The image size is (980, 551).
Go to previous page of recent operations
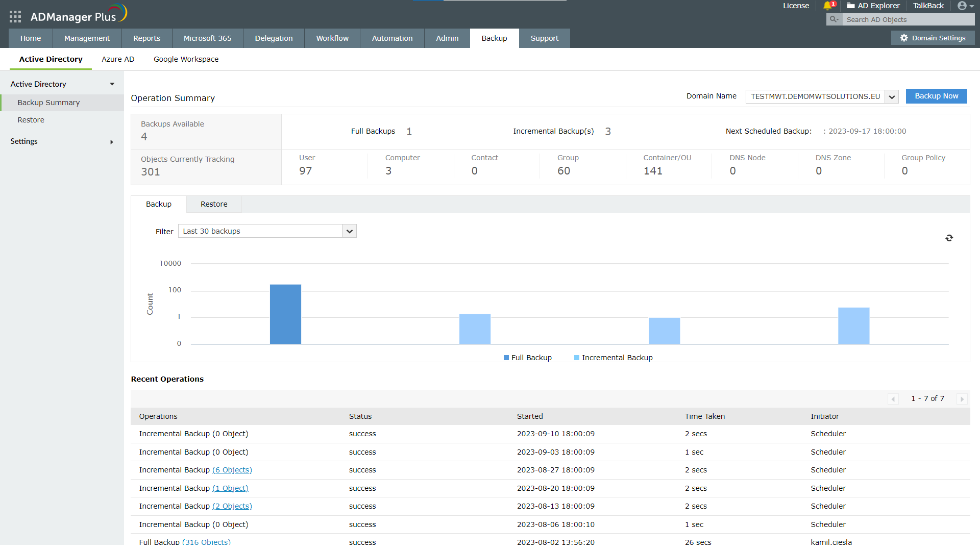click(x=893, y=399)
